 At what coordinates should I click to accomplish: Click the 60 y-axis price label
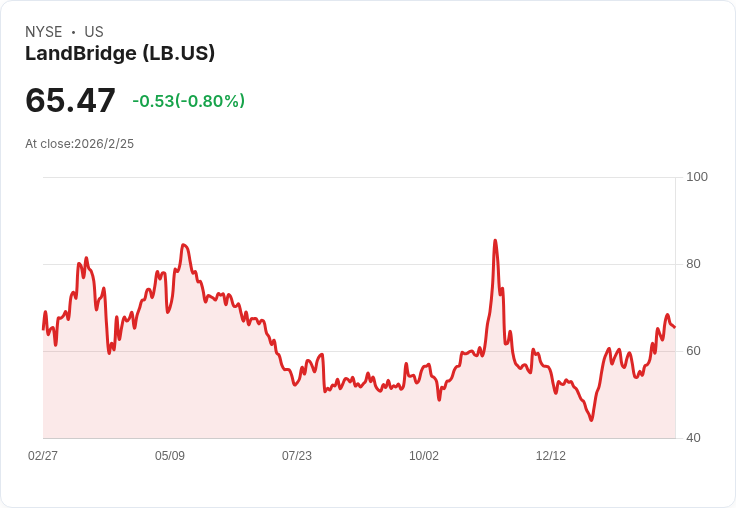pos(693,351)
